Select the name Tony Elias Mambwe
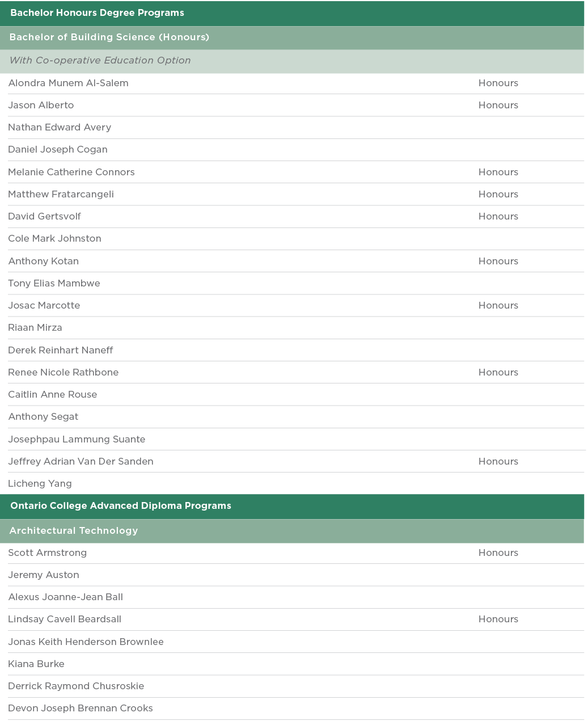Image resolution: width=588 pixels, height=721 pixels. (54, 284)
